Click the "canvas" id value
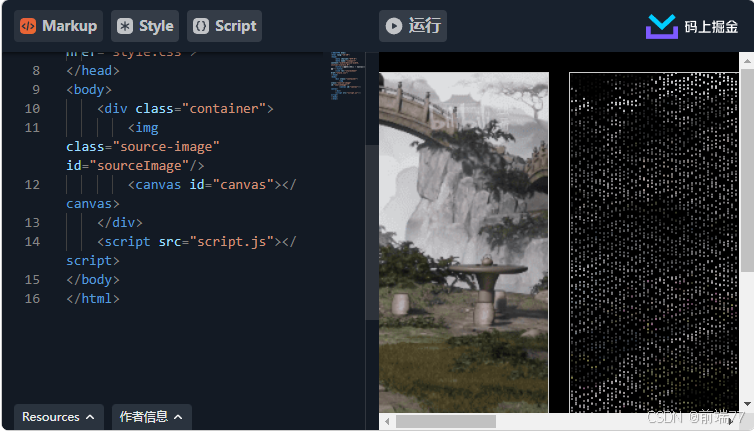 coord(243,185)
